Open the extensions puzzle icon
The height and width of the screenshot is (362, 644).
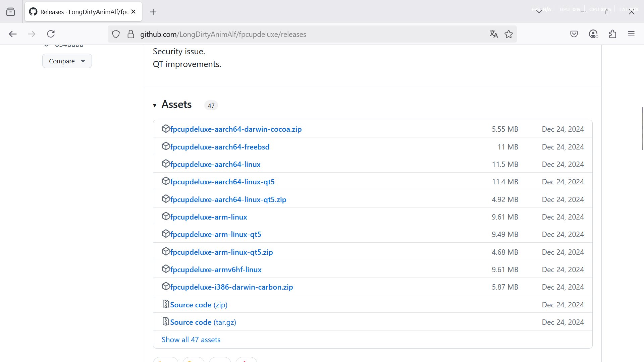click(x=612, y=34)
